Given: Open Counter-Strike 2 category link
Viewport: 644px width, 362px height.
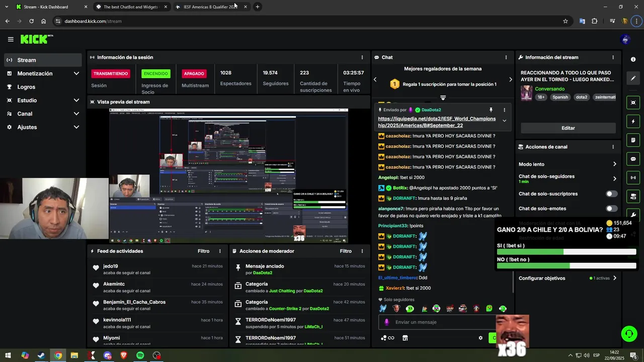Looking at the screenshot, I should tap(285, 309).
